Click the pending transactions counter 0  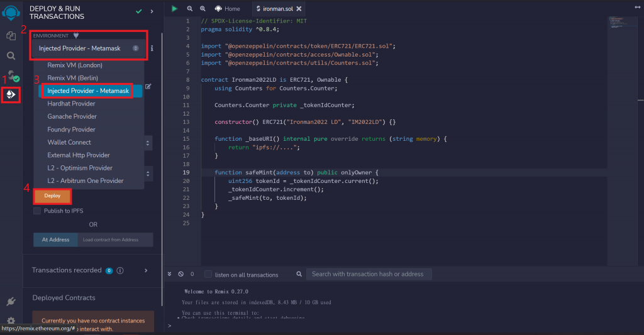tap(192, 274)
